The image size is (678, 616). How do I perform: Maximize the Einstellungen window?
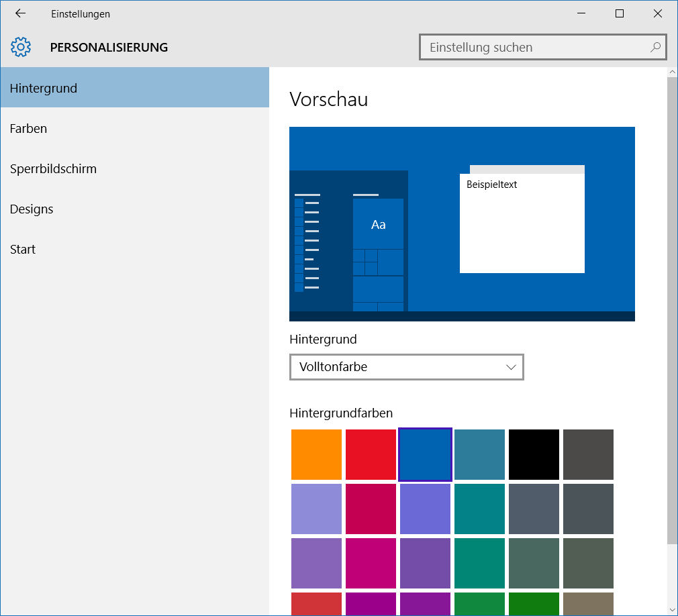620,13
